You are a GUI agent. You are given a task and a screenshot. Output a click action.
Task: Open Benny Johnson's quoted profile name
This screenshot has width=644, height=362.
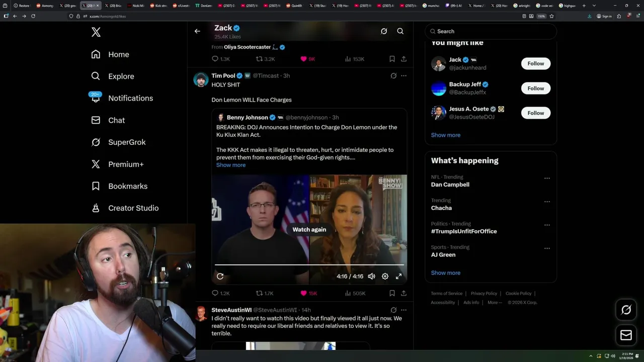click(x=248, y=117)
